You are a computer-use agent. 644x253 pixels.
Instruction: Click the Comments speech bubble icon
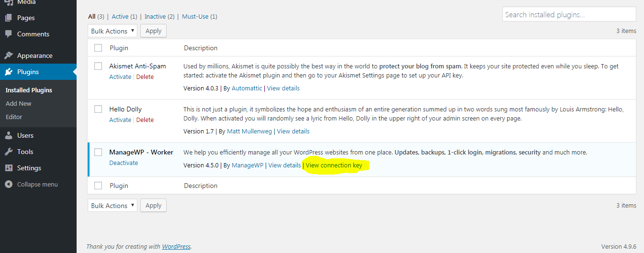coord(9,34)
